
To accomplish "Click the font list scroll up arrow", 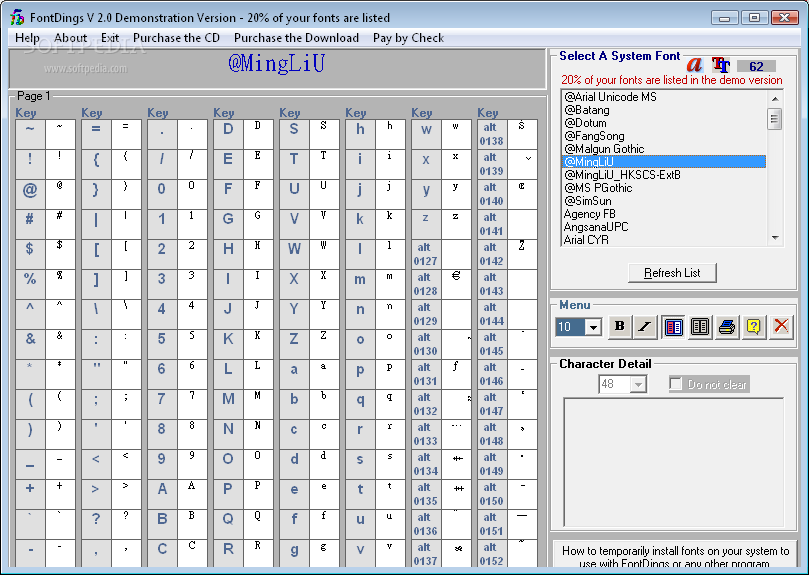I will pos(775,98).
